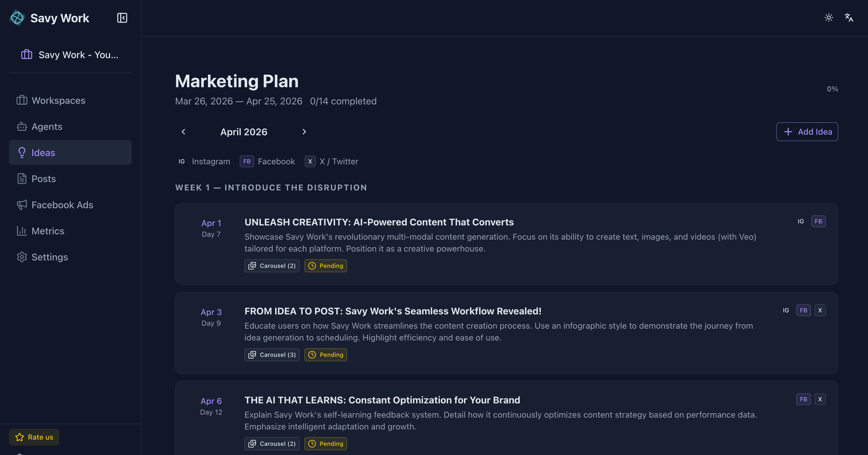This screenshot has height=455, width=868.
Task: Open the Savy Work workspace switcher
Action: [x=70, y=55]
